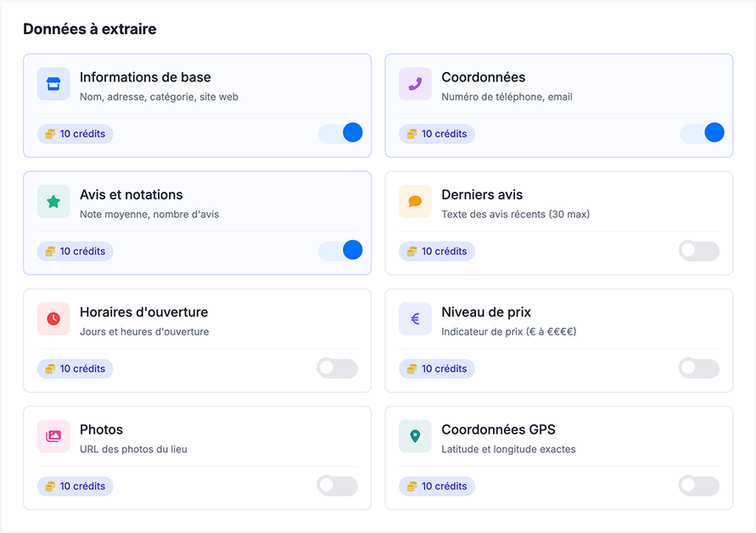Click the pink Photos gallery icon
Viewport: 756px width, 533px height.
tap(53, 436)
